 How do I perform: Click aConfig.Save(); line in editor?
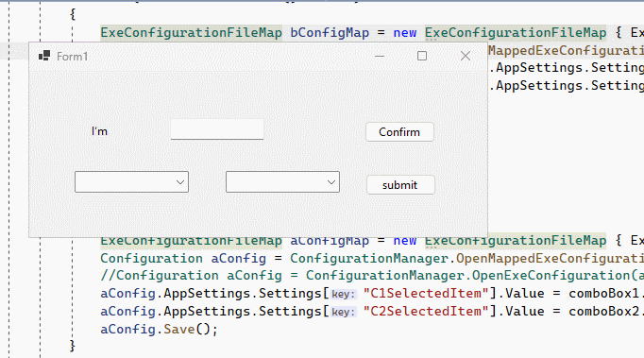click(x=159, y=330)
